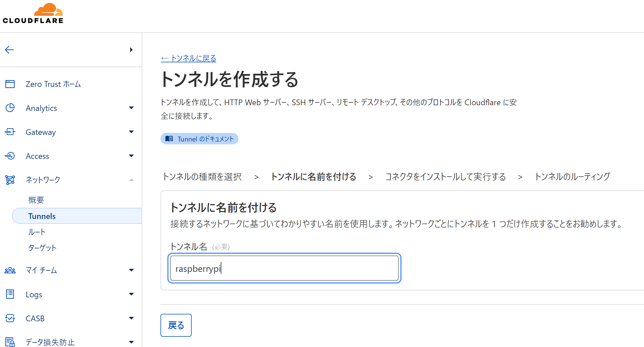Viewport: 644px width, 347px height.
Task: Select the Analytics sidebar icon
Action: pyautogui.click(x=10, y=108)
